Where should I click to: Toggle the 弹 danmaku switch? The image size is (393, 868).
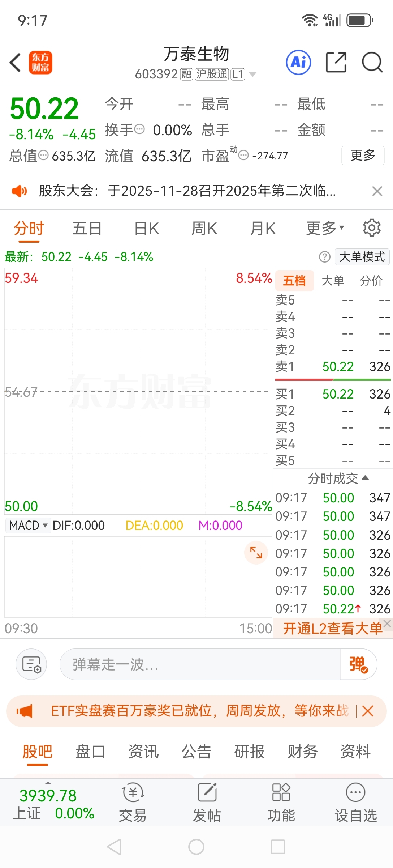point(358,664)
